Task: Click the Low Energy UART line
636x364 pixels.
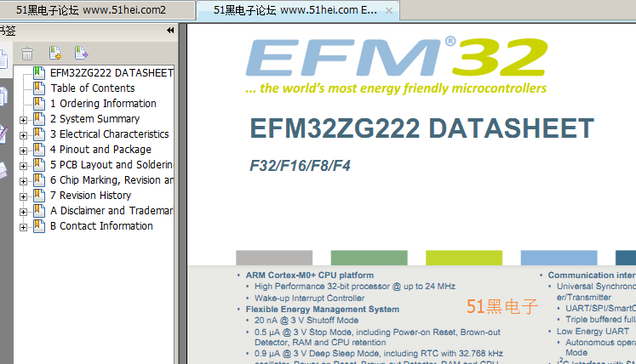Action: [x=593, y=332]
